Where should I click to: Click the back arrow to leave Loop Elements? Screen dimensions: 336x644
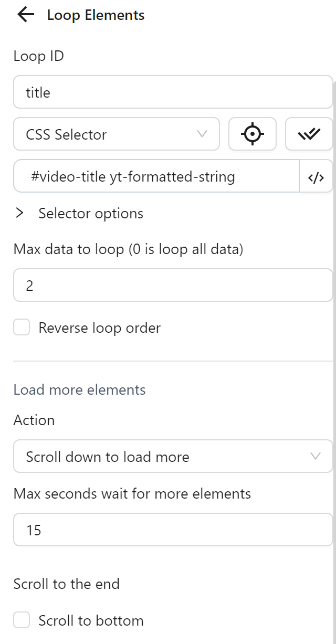point(25,14)
